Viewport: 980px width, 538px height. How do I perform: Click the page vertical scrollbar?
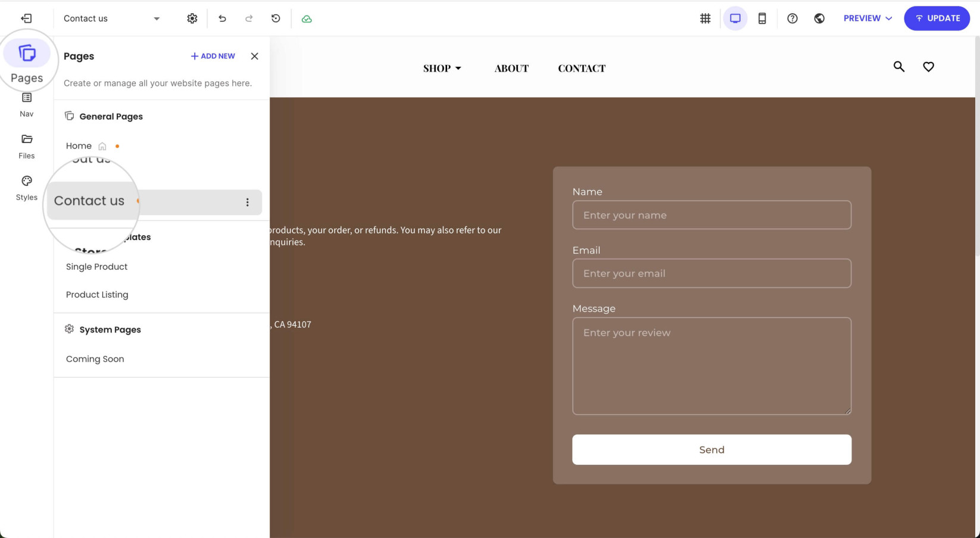coord(977,146)
